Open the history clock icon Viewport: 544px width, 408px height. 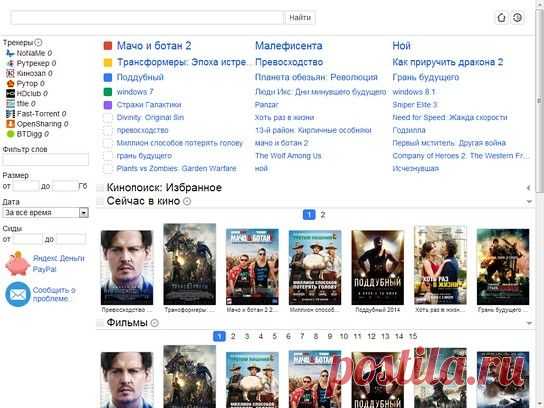click(517, 18)
